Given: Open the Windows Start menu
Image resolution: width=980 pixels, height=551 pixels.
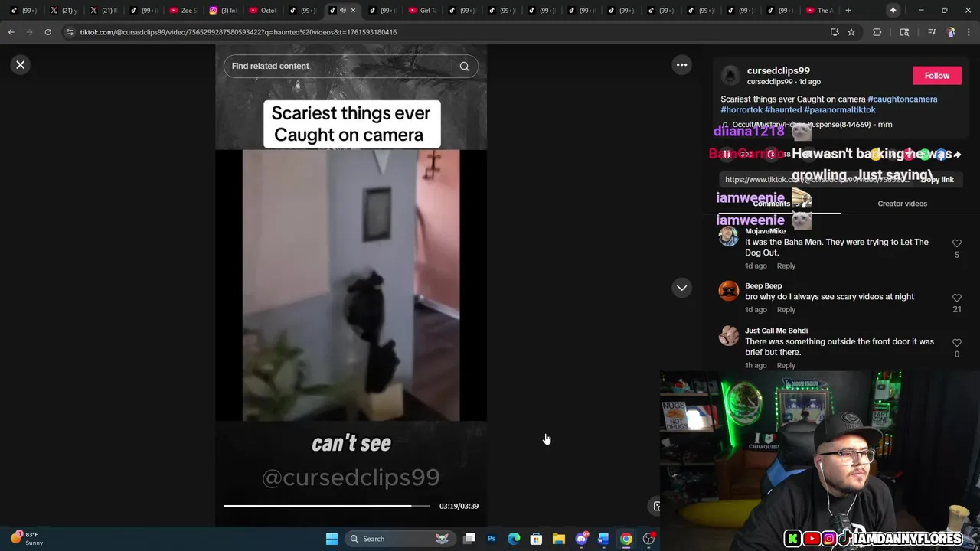Looking at the screenshot, I should (x=332, y=539).
